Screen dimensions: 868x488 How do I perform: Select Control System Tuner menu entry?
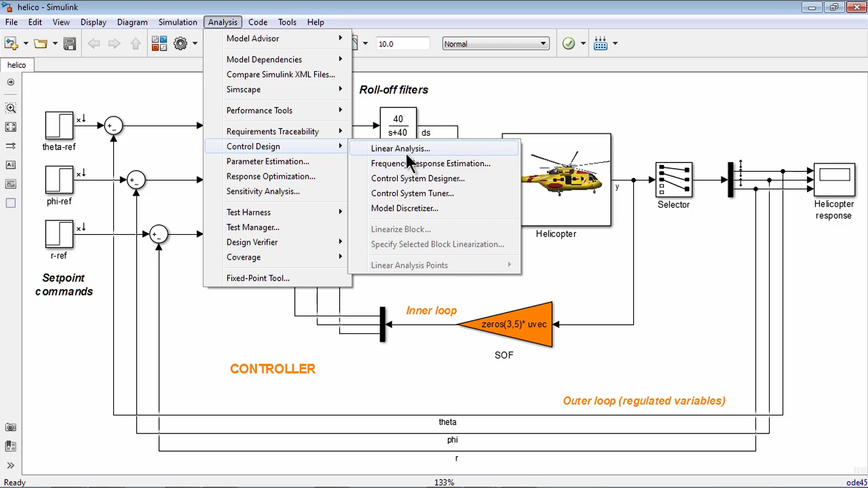click(x=434, y=193)
